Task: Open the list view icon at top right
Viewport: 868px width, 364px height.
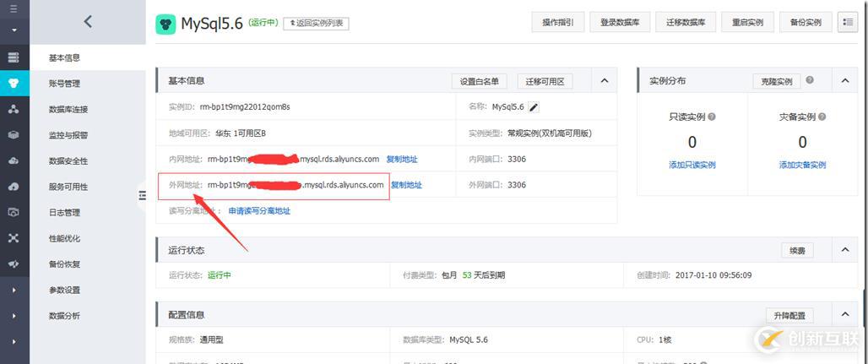Action: tap(848, 22)
